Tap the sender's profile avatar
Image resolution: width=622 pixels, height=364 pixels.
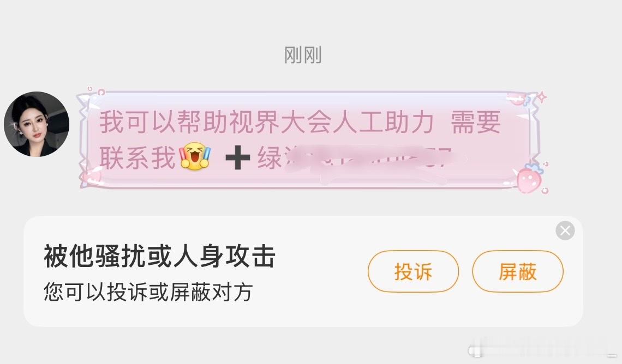pos(37,124)
